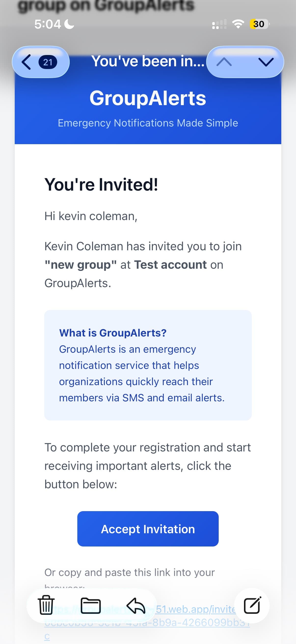The height and width of the screenshot is (644, 296).
Task: Open the previous message using up chevron
Action: pyautogui.click(x=225, y=62)
